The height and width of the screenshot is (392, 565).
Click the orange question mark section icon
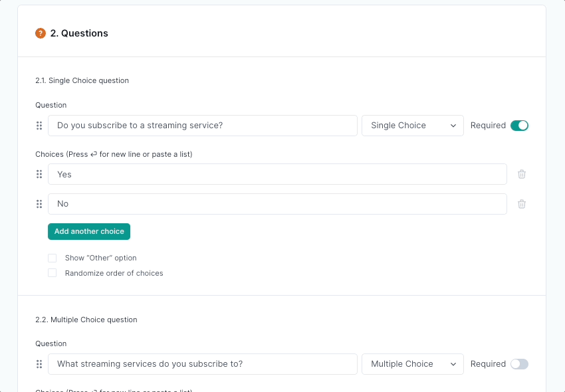pyautogui.click(x=41, y=33)
